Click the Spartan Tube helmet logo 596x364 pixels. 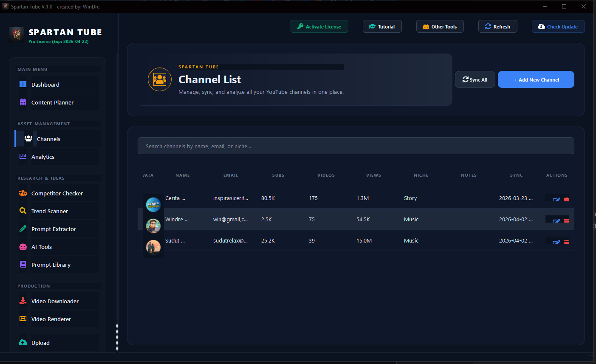coord(16,35)
